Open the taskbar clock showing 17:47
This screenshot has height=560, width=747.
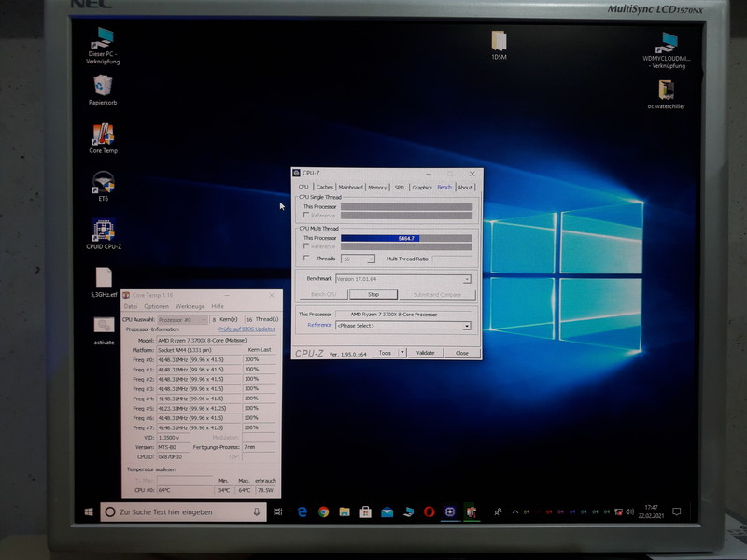[651, 511]
